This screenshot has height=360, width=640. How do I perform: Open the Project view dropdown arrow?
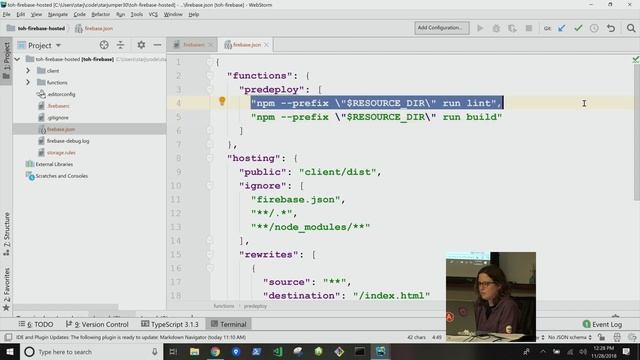(58, 45)
